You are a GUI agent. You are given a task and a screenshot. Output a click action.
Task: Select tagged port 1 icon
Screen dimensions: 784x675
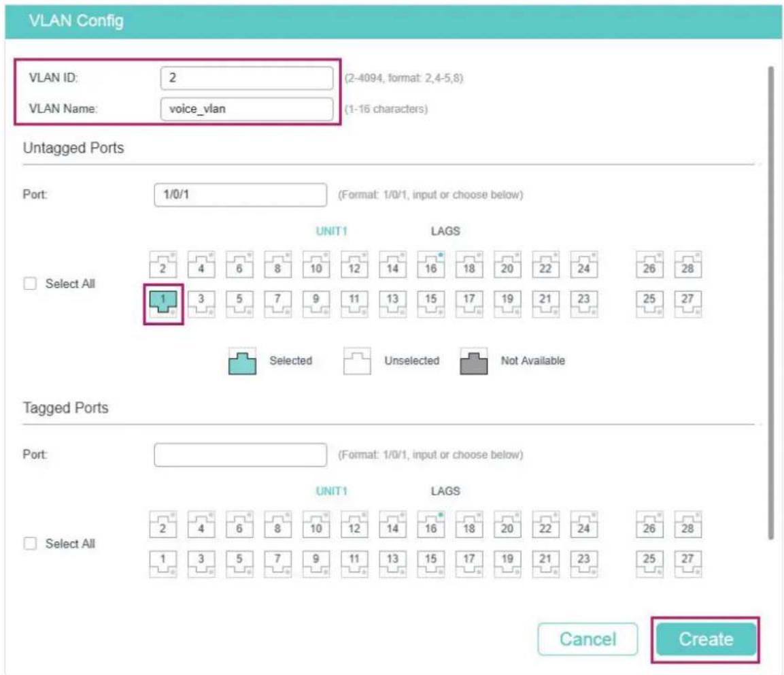coord(163,563)
